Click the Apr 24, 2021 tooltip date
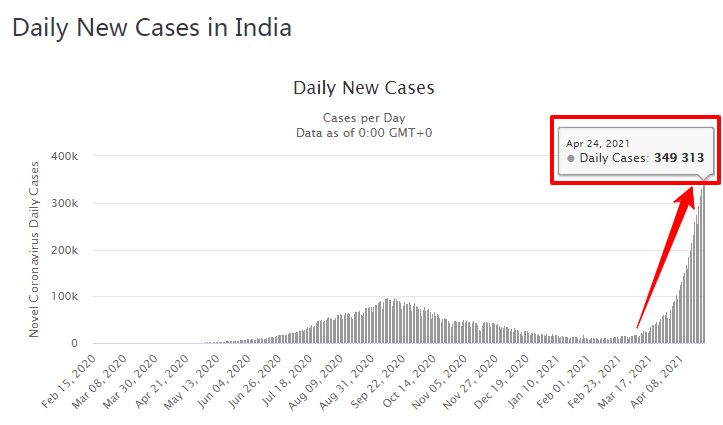The image size is (723, 425). pos(598,143)
